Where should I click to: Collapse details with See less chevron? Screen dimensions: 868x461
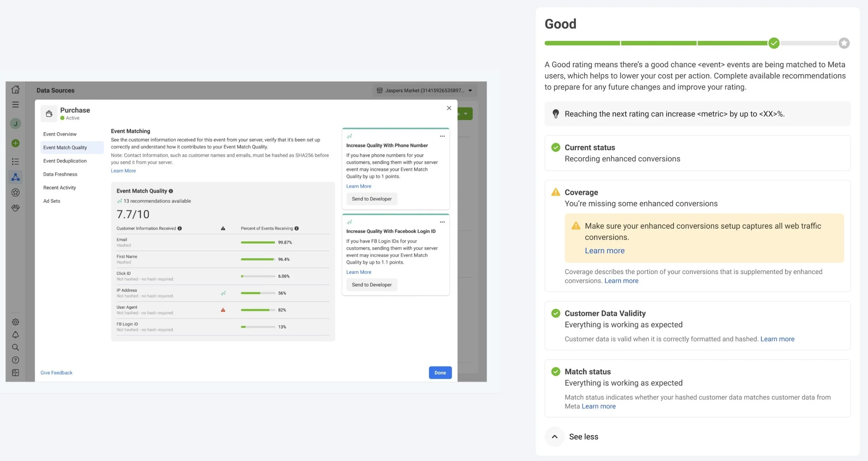(x=554, y=437)
